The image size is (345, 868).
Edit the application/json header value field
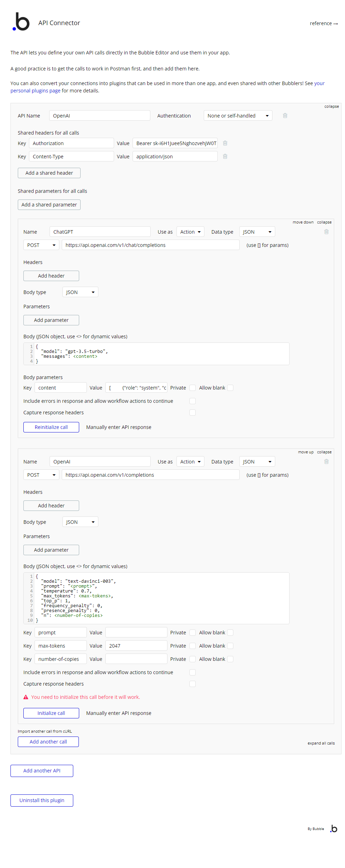175,156
